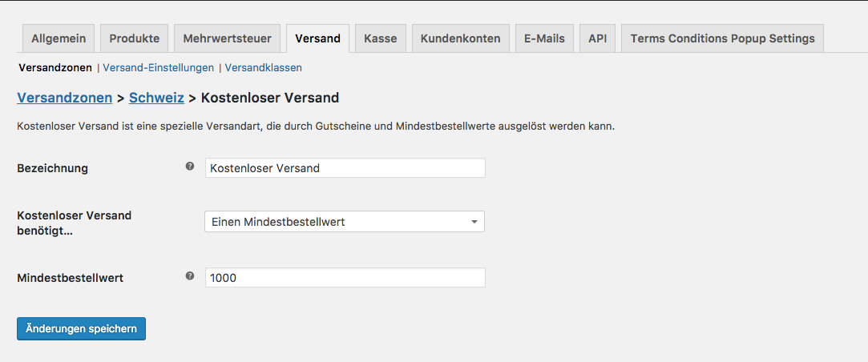Click the Mindestbestellwert input field
This screenshot has width=868, height=362.
(345, 278)
